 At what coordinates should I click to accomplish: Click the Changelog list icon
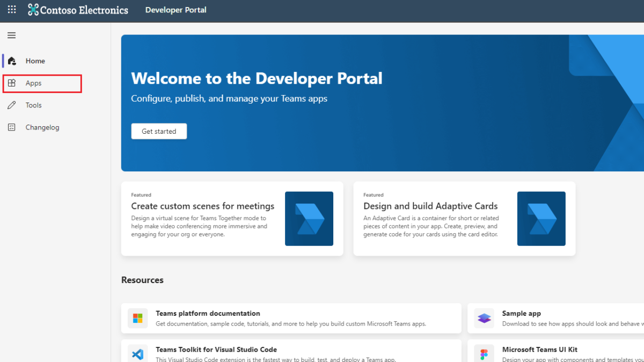pos(12,127)
